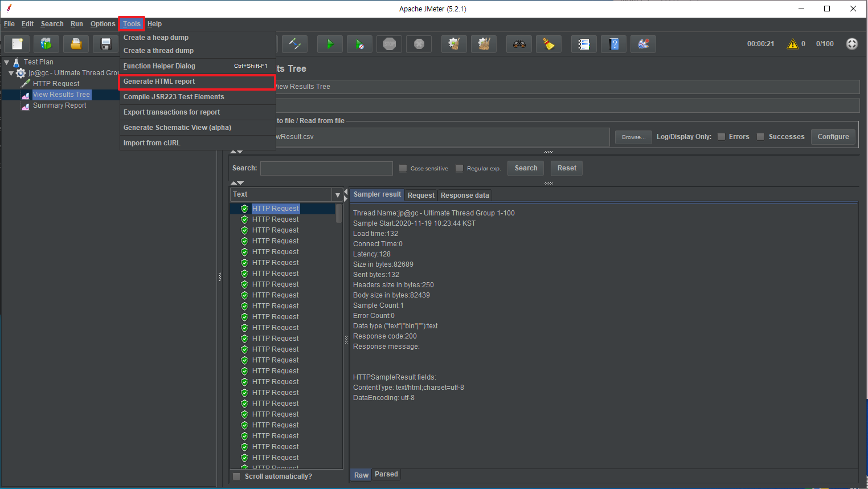Viewport: 868px width, 489px height.
Task: Select the Sampler result tab
Action: tap(377, 194)
